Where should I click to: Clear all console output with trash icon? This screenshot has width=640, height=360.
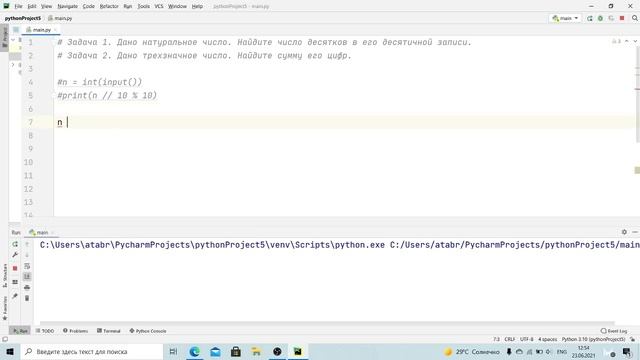(27, 298)
